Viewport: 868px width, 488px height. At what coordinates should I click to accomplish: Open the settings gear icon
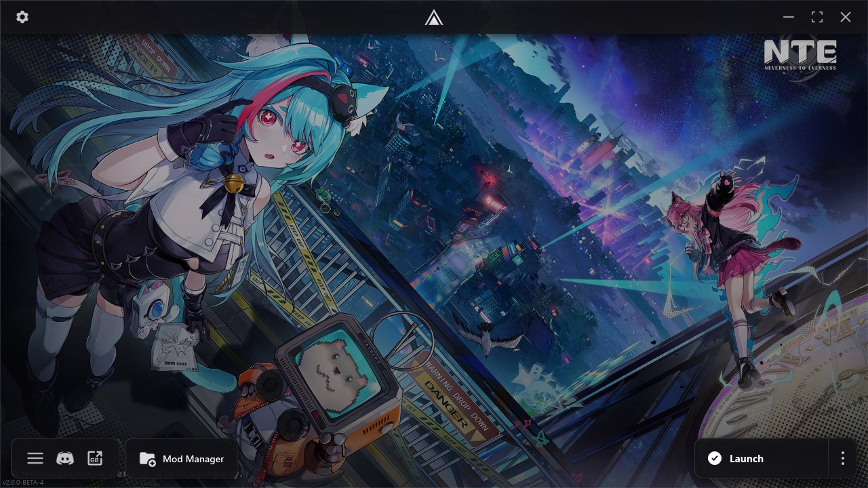[x=22, y=17]
